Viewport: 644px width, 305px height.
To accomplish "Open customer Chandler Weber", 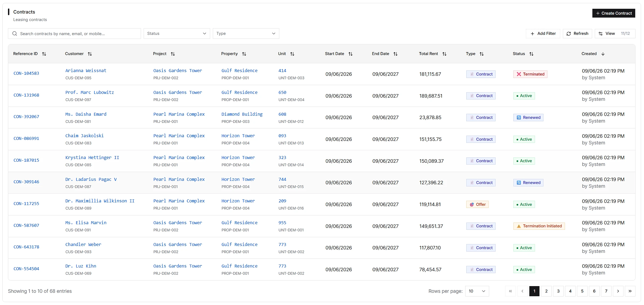I will (83, 244).
